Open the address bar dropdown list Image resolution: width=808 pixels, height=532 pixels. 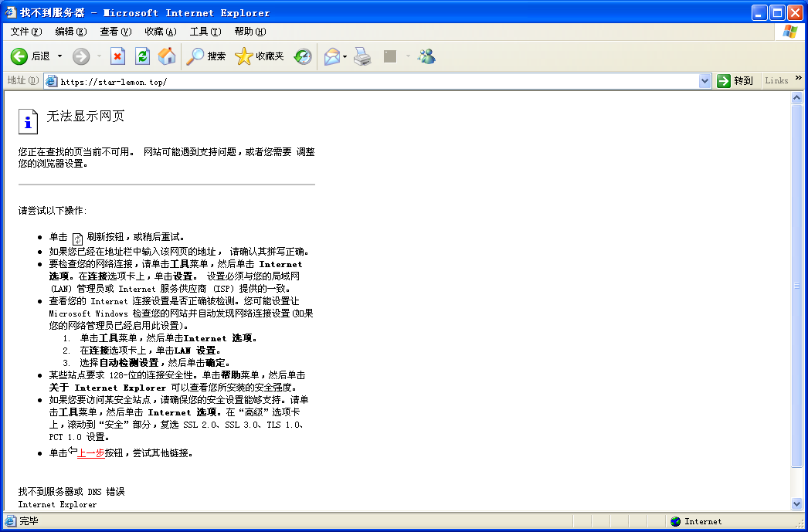(704, 81)
